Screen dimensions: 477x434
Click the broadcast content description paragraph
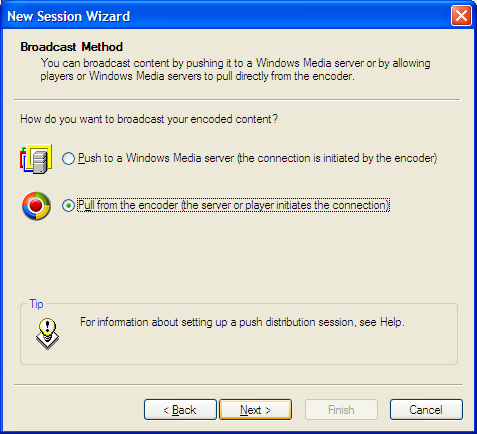[235, 70]
